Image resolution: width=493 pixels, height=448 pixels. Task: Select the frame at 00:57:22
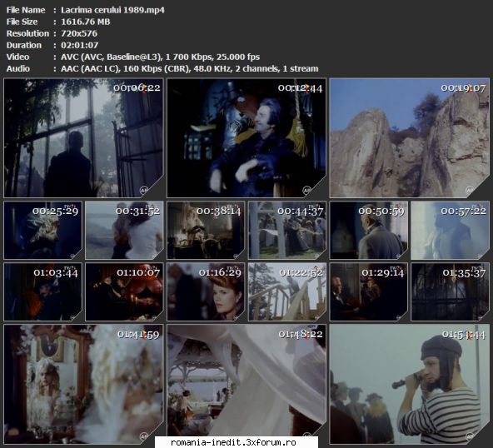pyautogui.click(x=451, y=230)
